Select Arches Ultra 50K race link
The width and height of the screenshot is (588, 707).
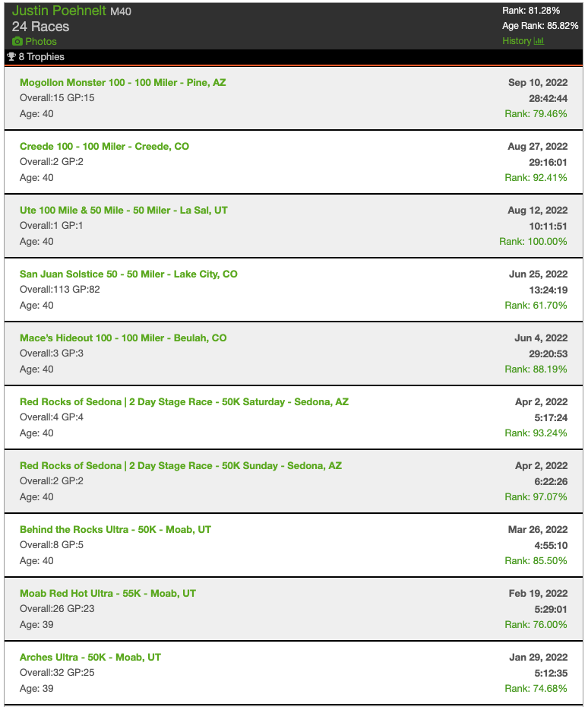pos(90,657)
